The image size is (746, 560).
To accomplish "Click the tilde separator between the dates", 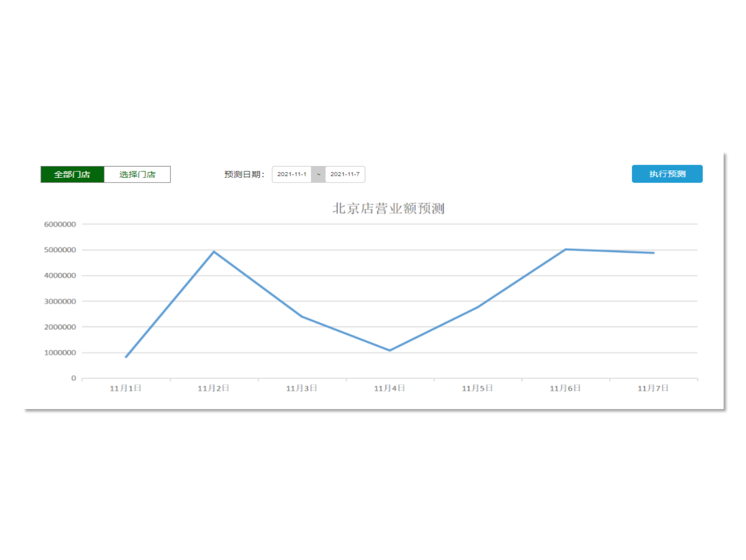I will coord(318,174).
